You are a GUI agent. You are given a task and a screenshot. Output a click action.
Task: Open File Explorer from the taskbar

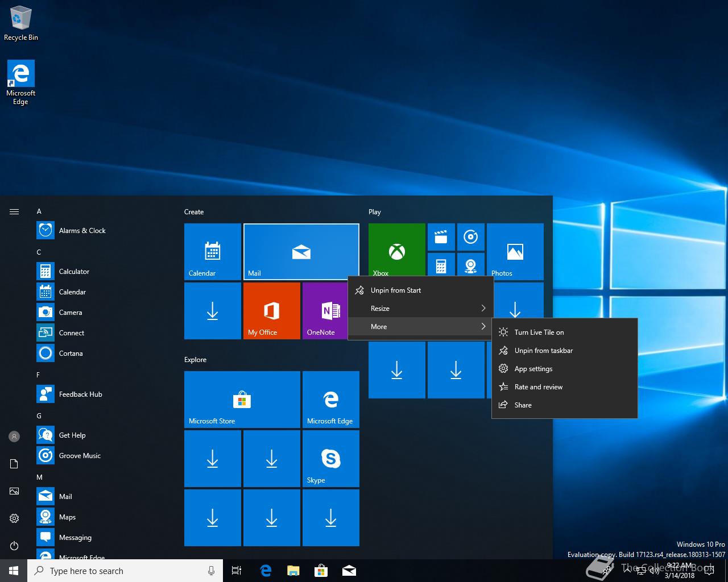tap(293, 571)
